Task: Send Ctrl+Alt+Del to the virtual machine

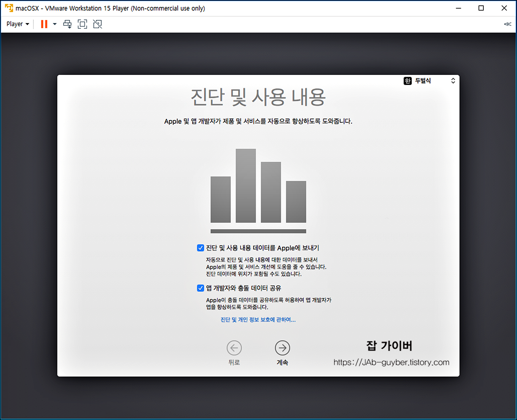Action: 67,24
